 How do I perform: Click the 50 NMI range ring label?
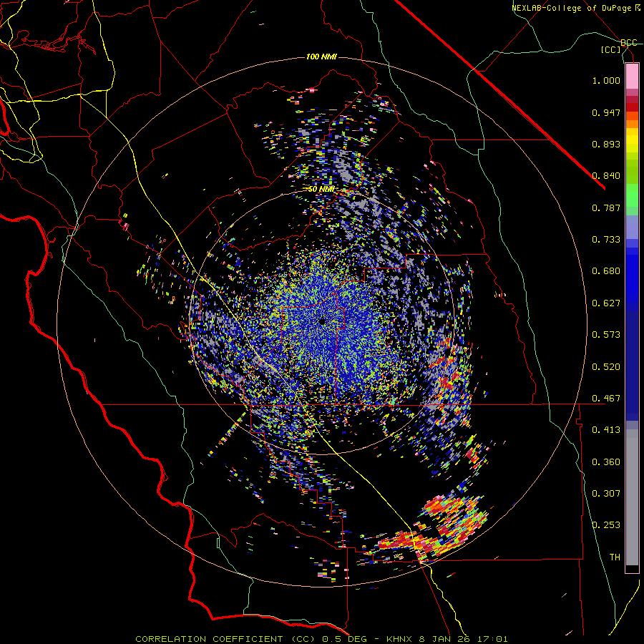(x=321, y=190)
